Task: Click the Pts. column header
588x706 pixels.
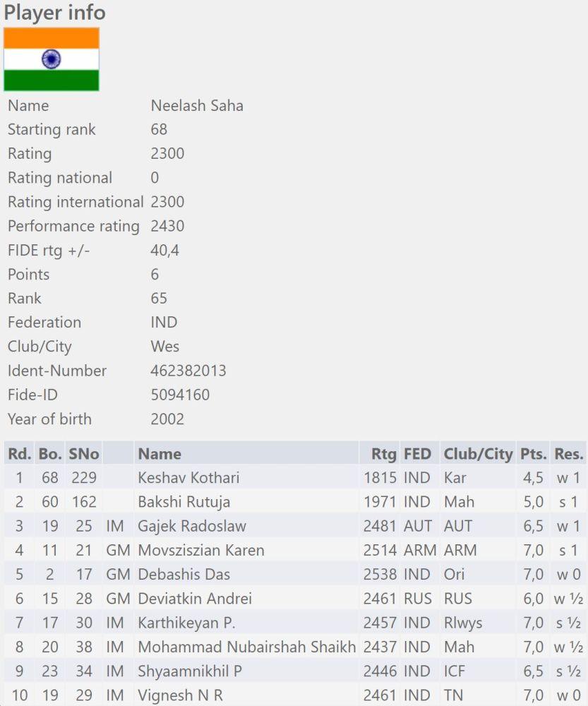Action: (533, 454)
